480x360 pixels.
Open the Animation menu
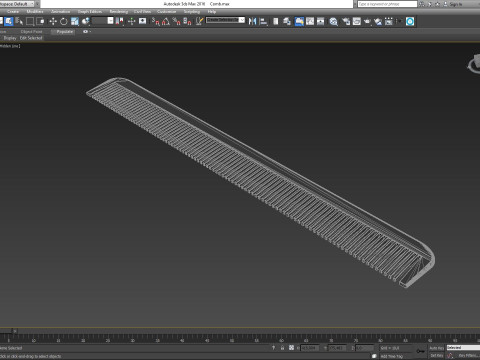click(60, 12)
